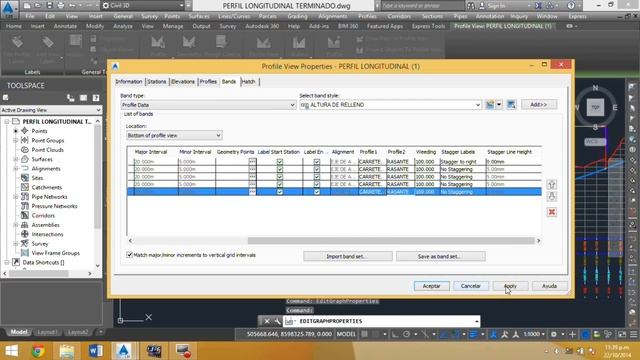Viewport: 640px width, 360px height.
Task: Toggle Label End checkbox in first row
Action: [x=316, y=162]
